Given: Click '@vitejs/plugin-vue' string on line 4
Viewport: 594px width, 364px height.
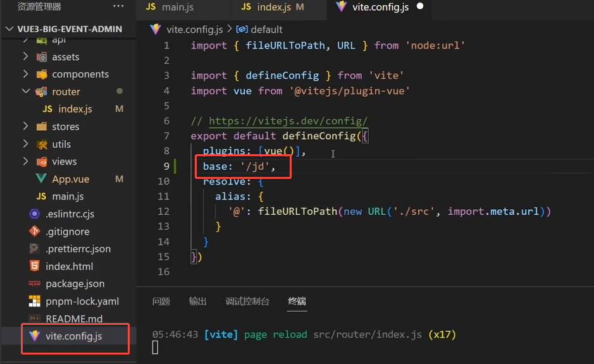Looking at the screenshot, I should tap(349, 91).
